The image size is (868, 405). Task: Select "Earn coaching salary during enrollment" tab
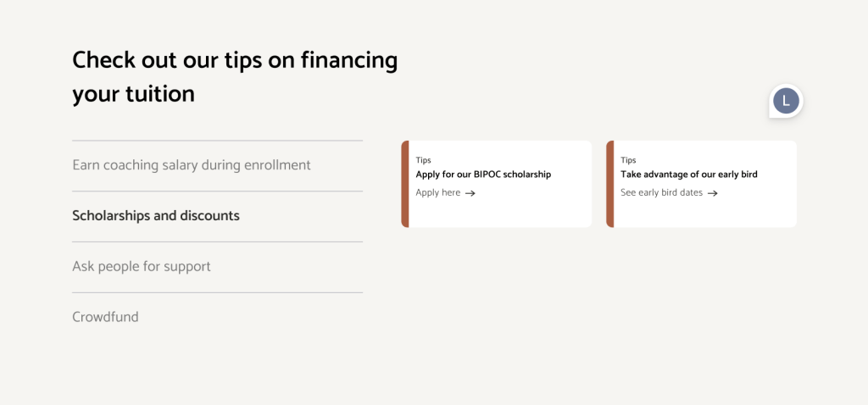192,165
